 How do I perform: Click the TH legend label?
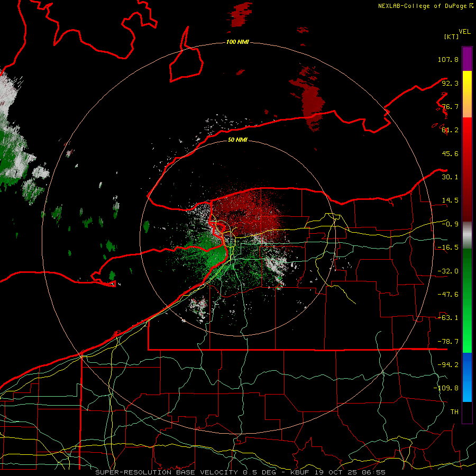click(454, 412)
